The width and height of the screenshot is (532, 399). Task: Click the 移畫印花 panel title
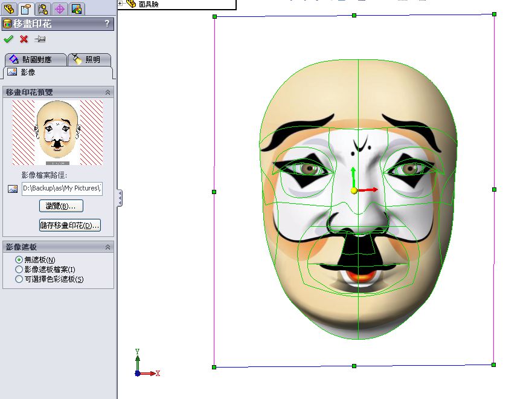[x=32, y=24]
